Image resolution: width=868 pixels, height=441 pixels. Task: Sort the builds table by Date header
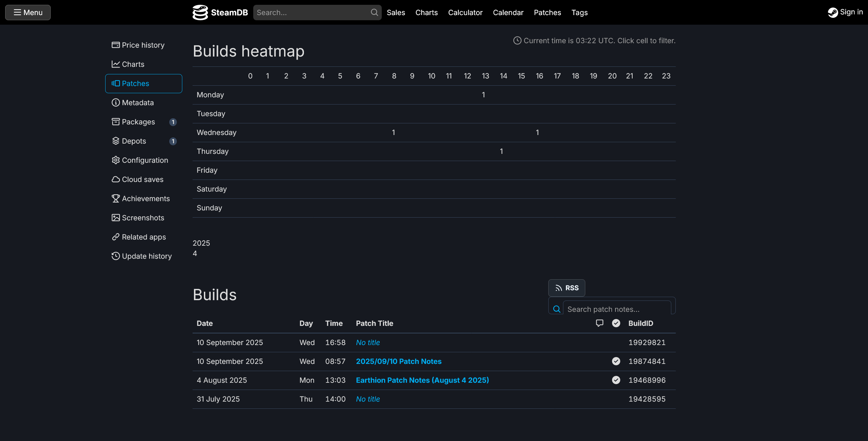(x=205, y=323)
